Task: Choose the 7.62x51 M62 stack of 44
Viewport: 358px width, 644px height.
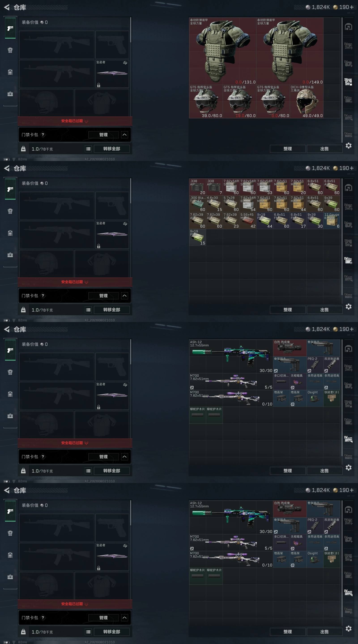Action: pyautogui.click(x=298, y=204)
